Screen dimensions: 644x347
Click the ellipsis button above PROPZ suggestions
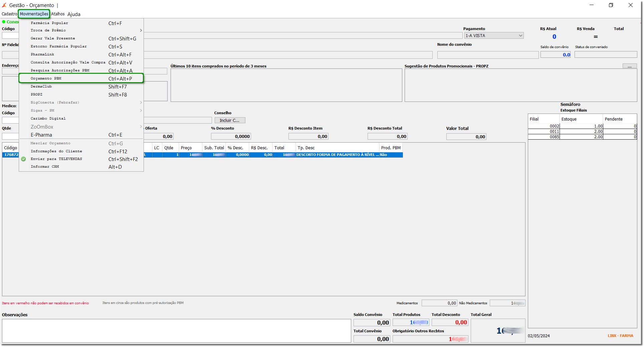coord(629,66)
